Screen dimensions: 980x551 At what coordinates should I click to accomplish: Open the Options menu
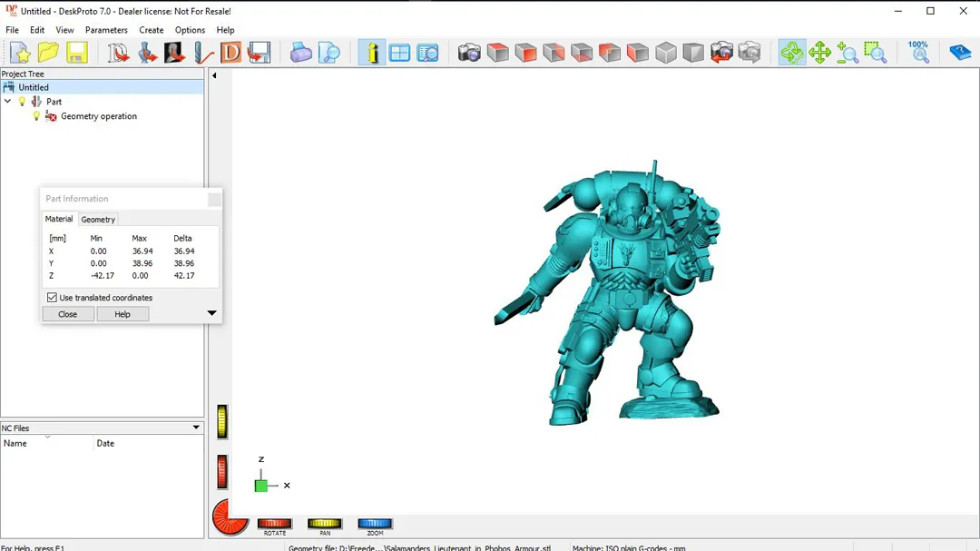pyautogui.click(x=190, y=30)
